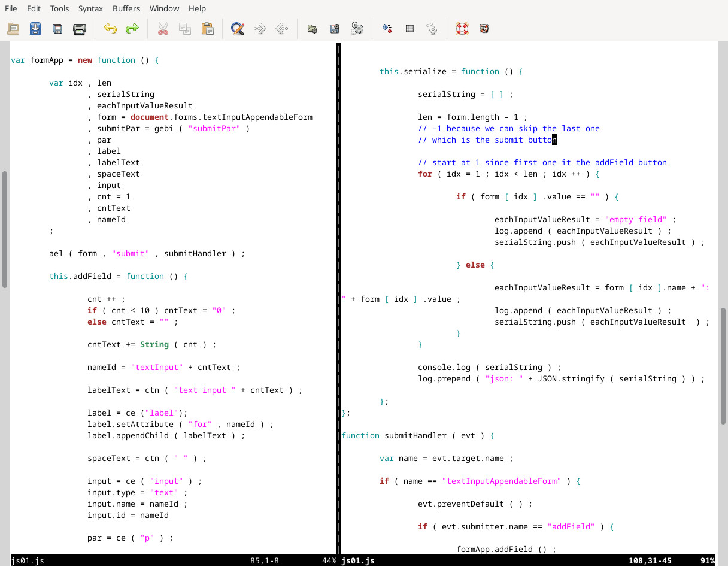
Task: Click the Paste clipboard icon
Action: pos(207,29)
